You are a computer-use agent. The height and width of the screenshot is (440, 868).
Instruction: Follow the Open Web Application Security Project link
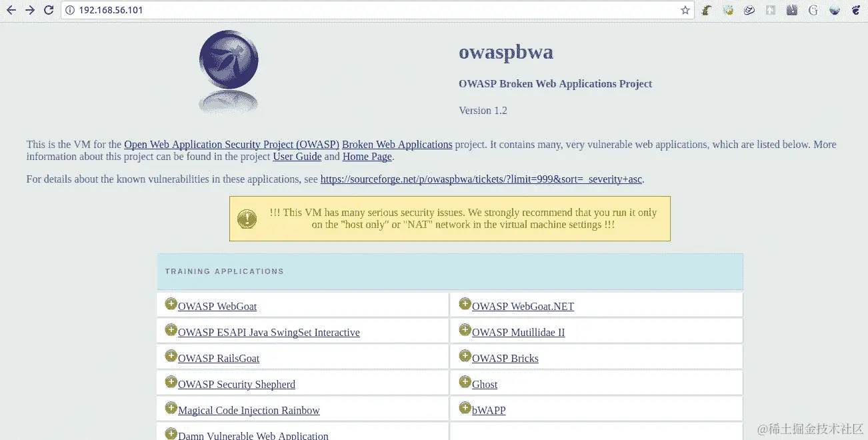click(x=231, y=145)
